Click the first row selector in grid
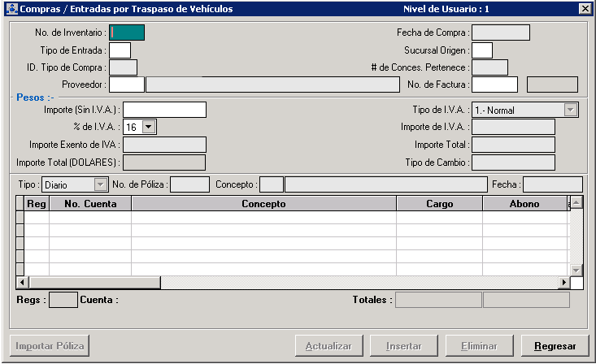 pyautogui.click(x=20, y=217)
